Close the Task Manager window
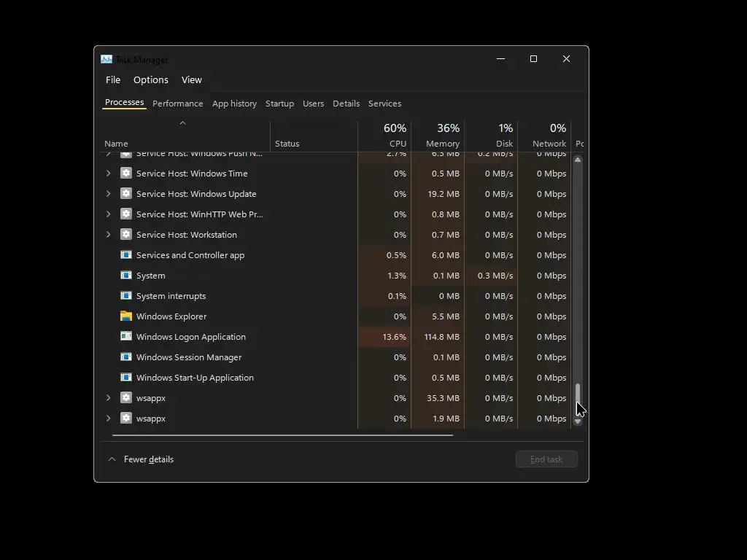The image size is (747, 560). [566, 59]
